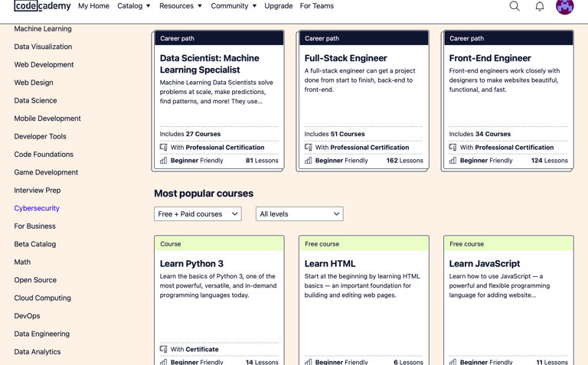This screenshot has width=588, height=365.
Task: Expand the Resources menu
Action: click(x=181, y=6)
